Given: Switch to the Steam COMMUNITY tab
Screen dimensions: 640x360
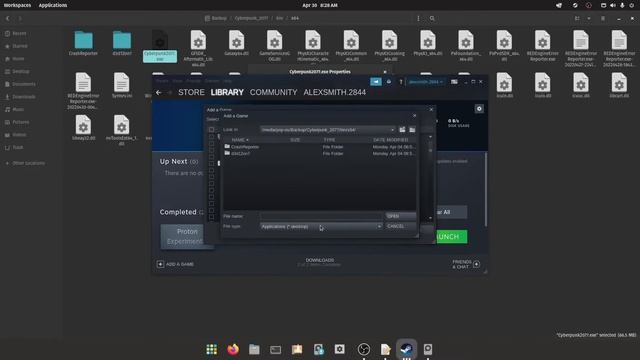Looking at the screenshot, I should pyautogui.click(x=273, y=93).
